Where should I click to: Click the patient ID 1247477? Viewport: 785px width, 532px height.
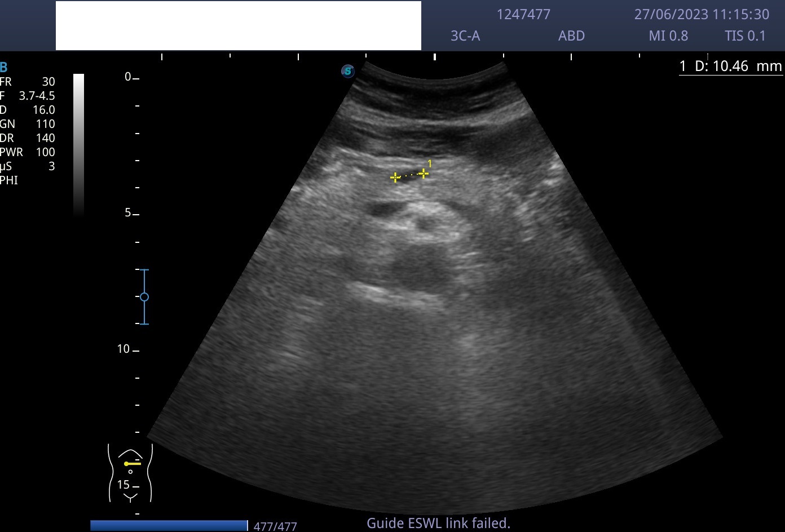pos(523,15)
